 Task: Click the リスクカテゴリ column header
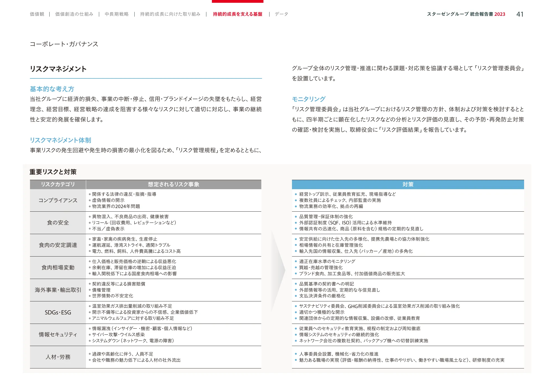(58, 185)
